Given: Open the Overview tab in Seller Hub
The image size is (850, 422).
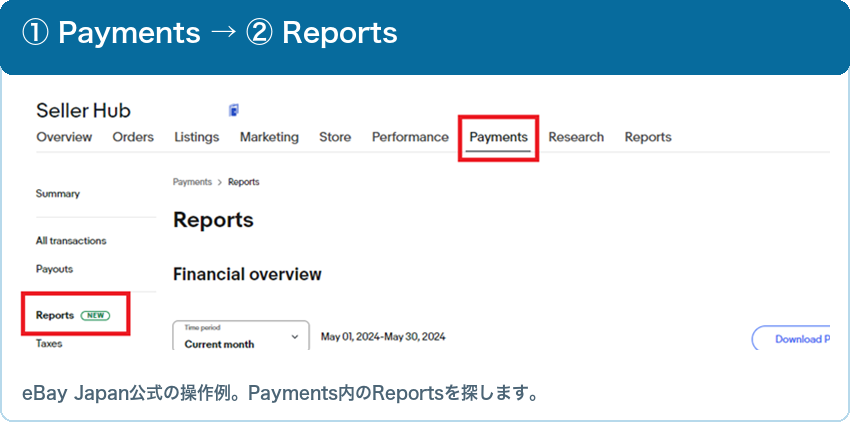Looking at the screenshot, I should (x=64, y=137).
